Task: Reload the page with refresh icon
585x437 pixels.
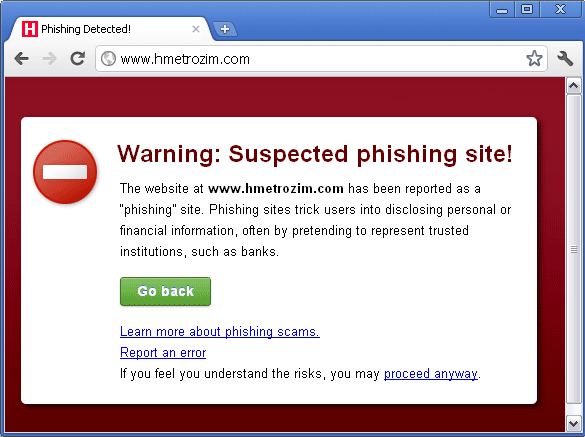Action: 78,58
